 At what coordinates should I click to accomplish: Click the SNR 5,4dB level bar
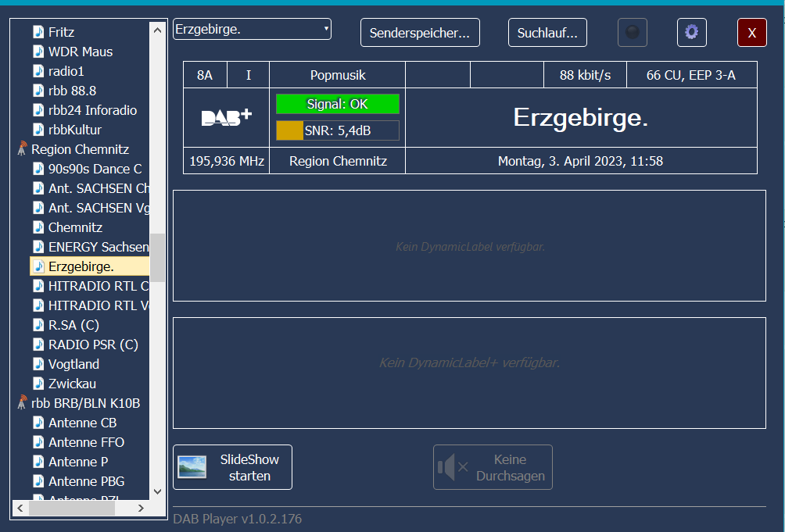coord(337,130)
